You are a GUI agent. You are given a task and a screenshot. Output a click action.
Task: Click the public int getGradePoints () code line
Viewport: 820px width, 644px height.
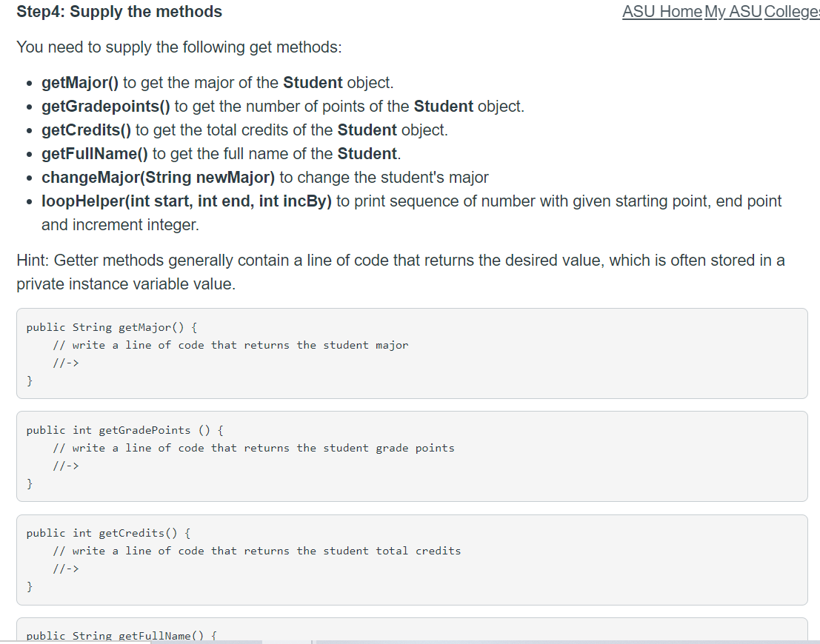pos(125,430)
